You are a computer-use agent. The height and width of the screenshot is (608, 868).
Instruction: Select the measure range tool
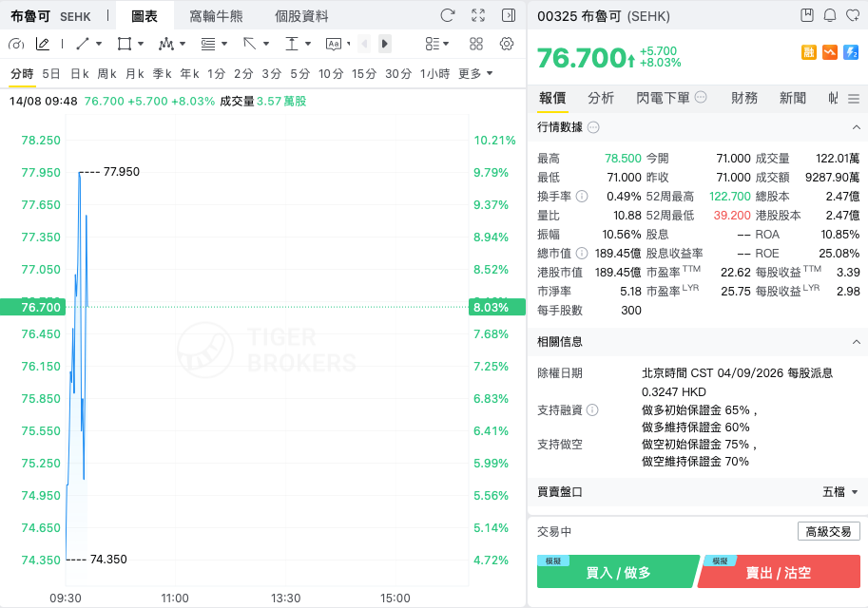[292, 44]
